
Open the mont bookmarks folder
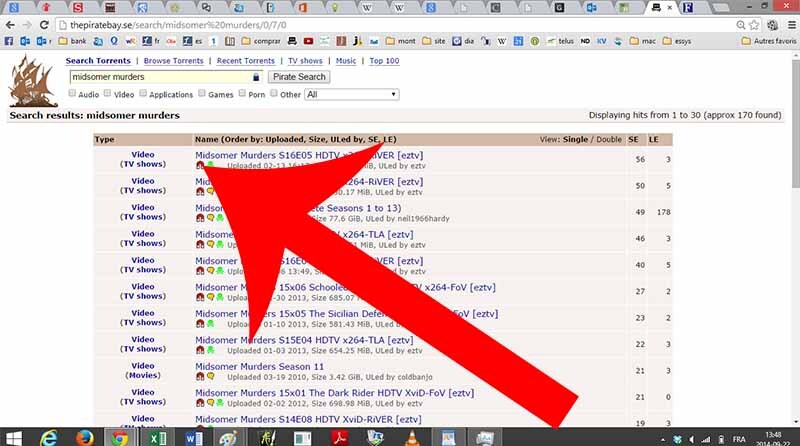click(x=401, y=41)
